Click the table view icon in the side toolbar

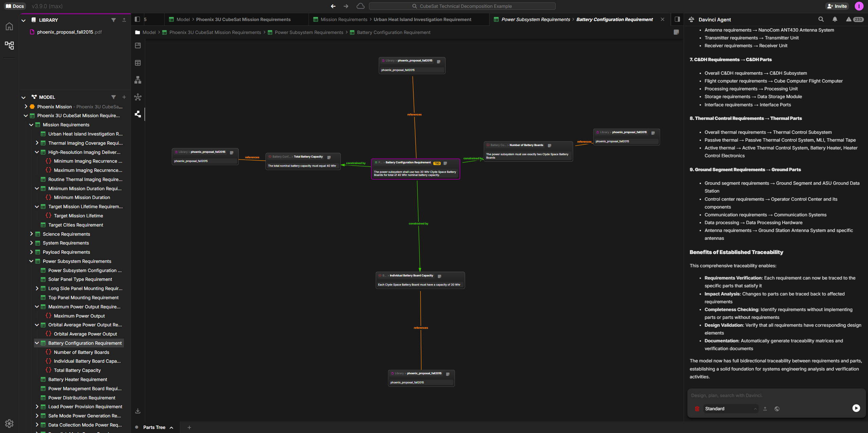[x=138, y=62]
